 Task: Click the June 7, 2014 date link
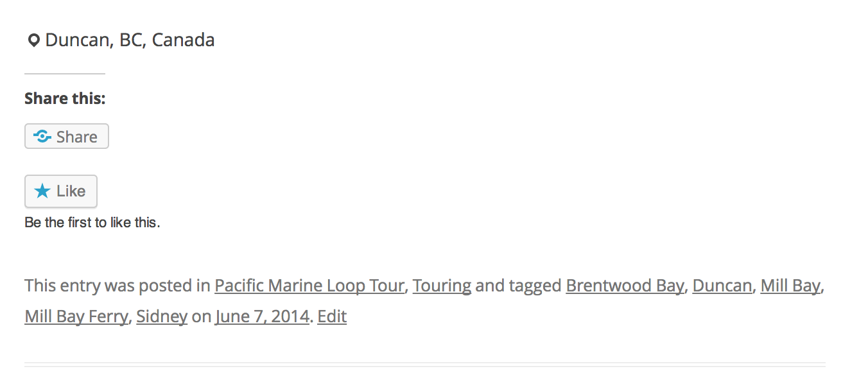(262, 316)
